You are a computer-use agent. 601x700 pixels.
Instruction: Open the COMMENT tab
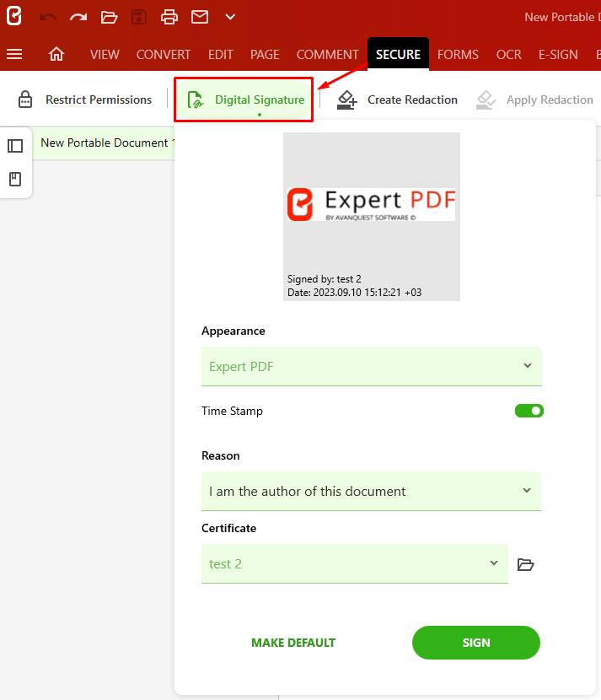click(328, 55)
